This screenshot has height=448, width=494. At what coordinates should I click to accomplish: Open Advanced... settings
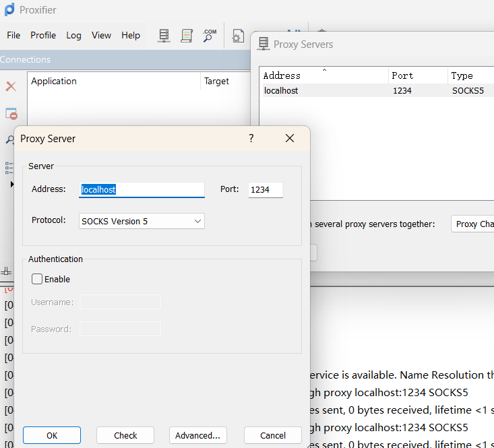[x=198, y=435]
